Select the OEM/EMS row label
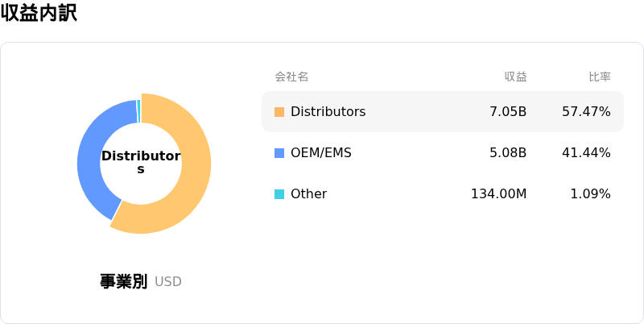644x324 pixels. pos(321,153)
